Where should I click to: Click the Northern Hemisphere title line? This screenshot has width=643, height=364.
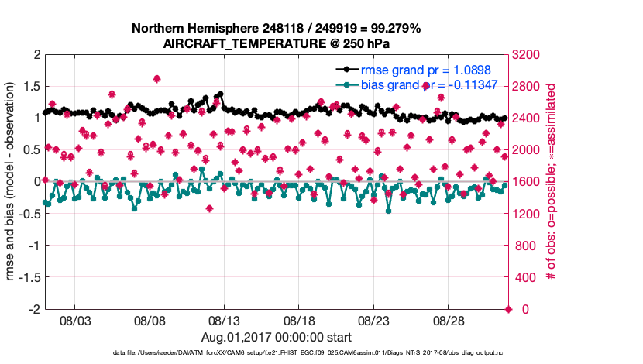276,29
